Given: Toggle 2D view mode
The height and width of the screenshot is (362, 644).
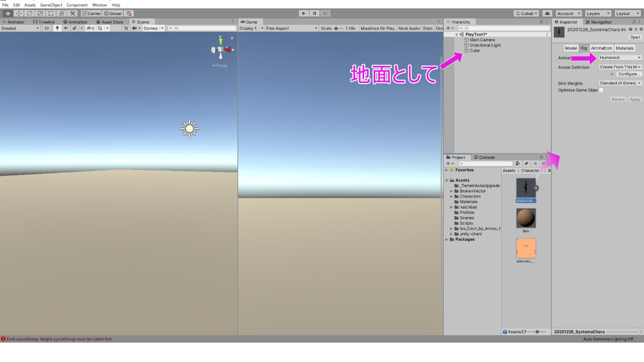Looking at the screenshot, I should [x=46, y=28].
